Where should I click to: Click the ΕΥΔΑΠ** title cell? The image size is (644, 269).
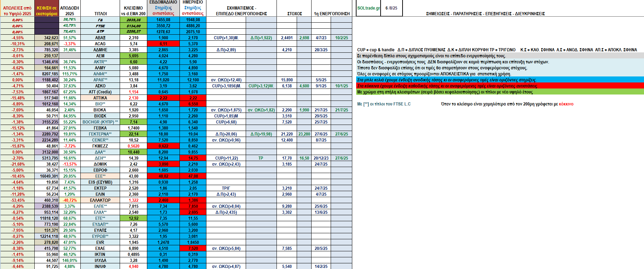coord(100,224)
